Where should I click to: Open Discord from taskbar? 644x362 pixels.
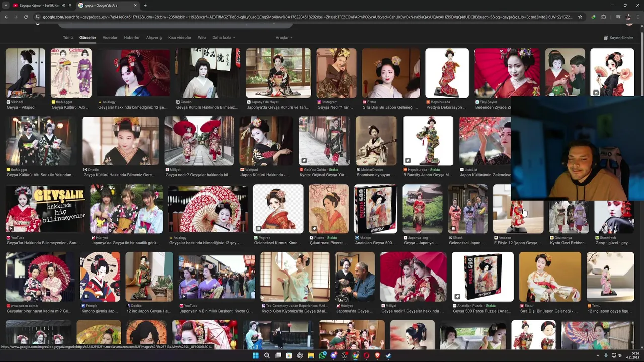pyautogui.click(x=333, y=356)
